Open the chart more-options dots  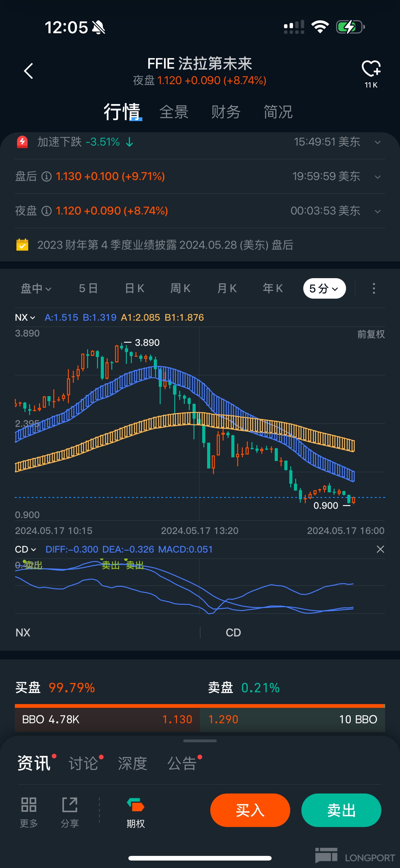[x=373, y=288]
